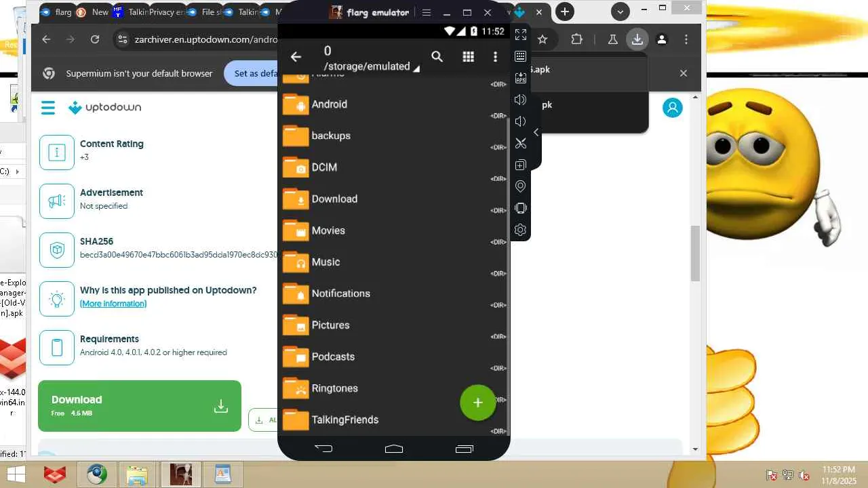Open emulator multi-instance manager
The width and height of the screenshot is (868, 488).
click(521, 165)
